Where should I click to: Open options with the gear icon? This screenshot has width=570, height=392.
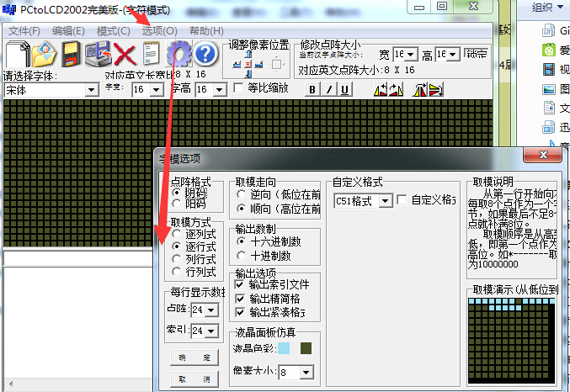click(178, 55)
